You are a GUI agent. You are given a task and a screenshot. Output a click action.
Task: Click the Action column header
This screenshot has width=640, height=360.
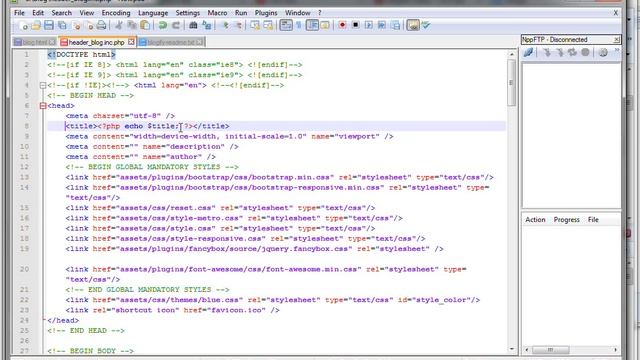[x=535, y=220]
